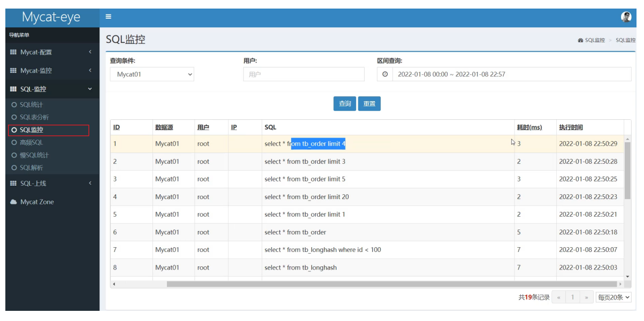Click grid icon beside SQL-监控
The width and height of the screenshot is (644, 321).
tap(13, 89)
